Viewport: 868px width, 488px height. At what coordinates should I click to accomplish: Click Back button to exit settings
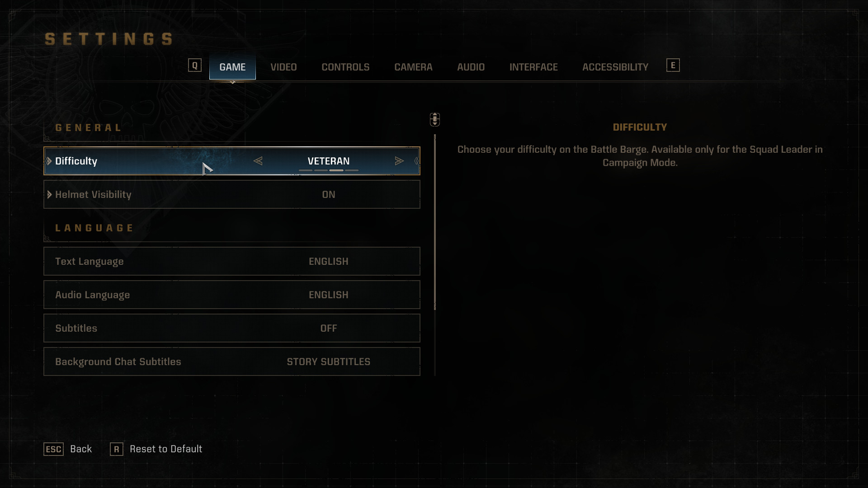tap(80, 449)
